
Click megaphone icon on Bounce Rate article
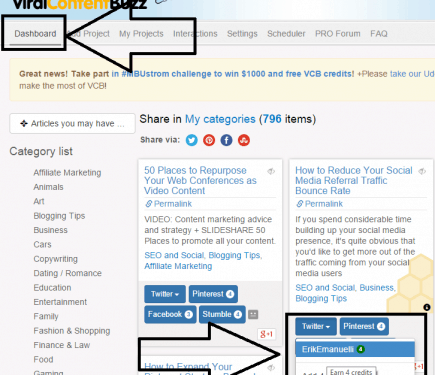[422, 171]
